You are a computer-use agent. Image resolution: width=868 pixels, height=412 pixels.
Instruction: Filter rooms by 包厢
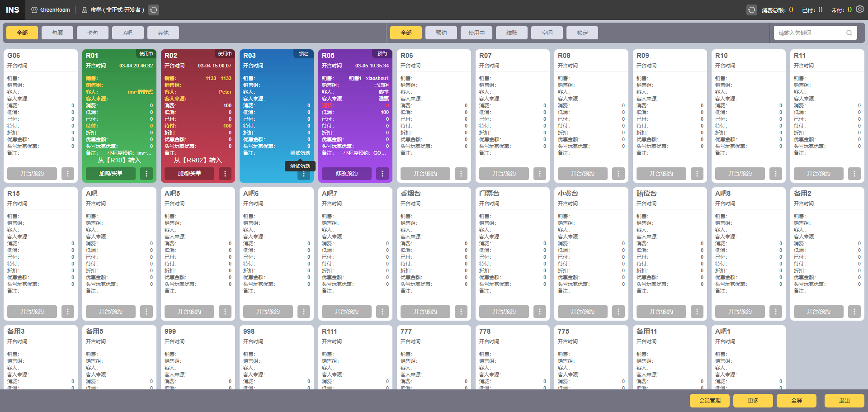57,33
